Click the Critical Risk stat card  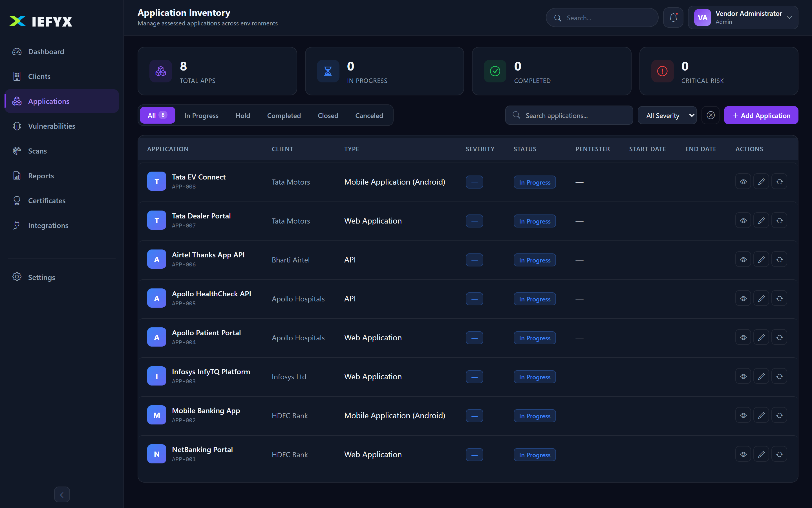click(x=719, y=71)
